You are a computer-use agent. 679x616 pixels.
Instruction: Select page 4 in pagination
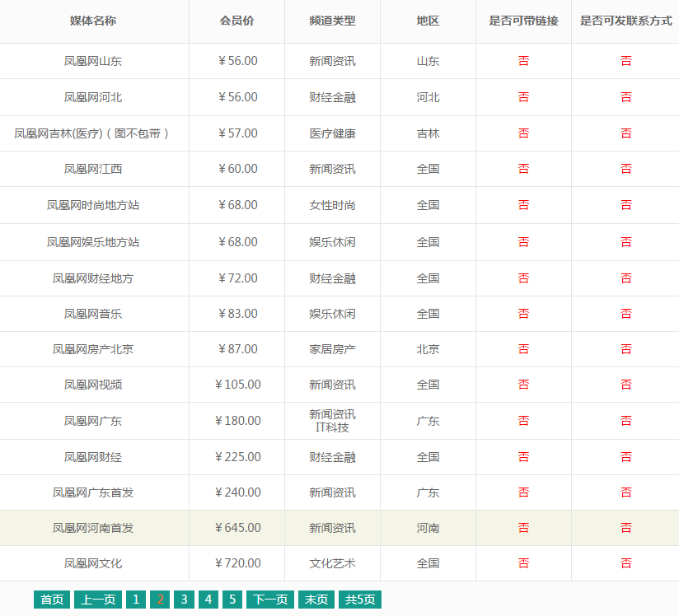pyautogui.click(x=208, y=600)
